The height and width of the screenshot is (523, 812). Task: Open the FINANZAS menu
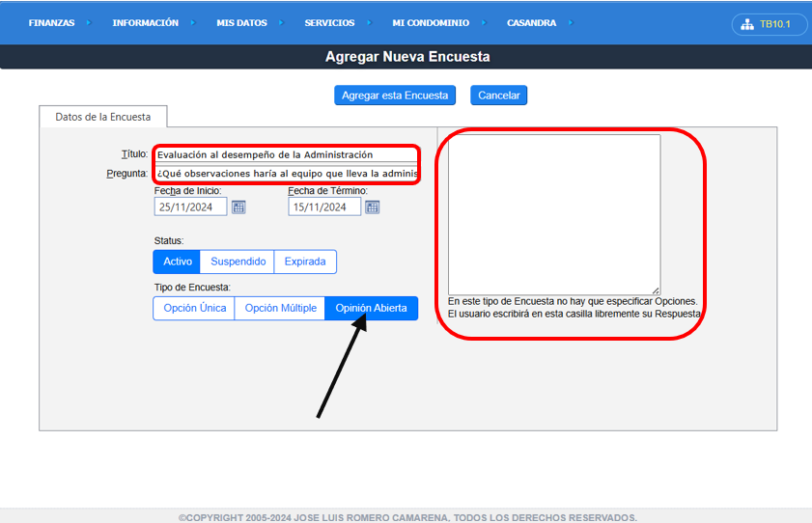click(51, 23)
